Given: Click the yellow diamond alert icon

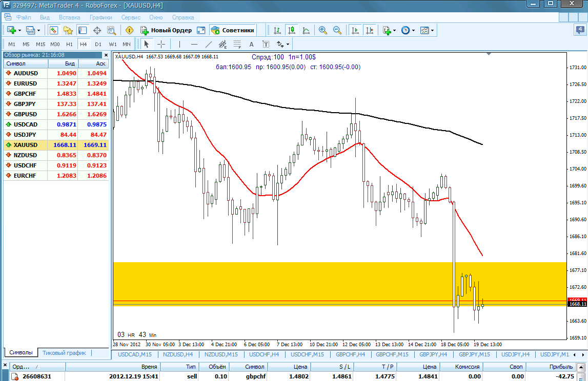Looking at the screenshot, I should click(x=129, y=30).
